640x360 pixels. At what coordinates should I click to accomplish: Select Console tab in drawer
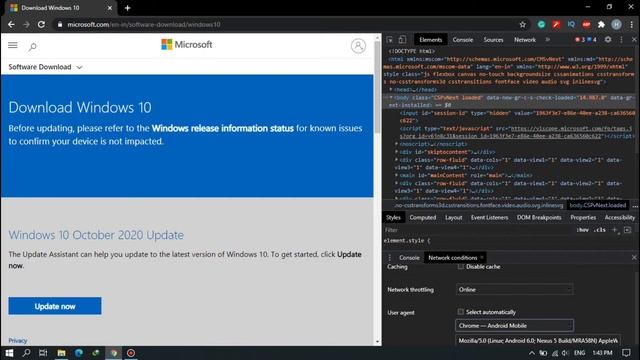pos(409,258)
